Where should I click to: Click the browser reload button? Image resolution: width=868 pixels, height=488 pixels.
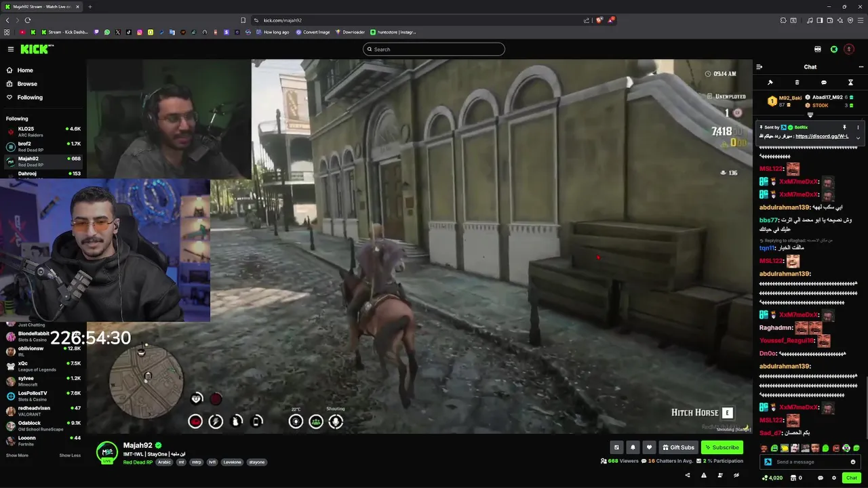(x=28, y=20)
